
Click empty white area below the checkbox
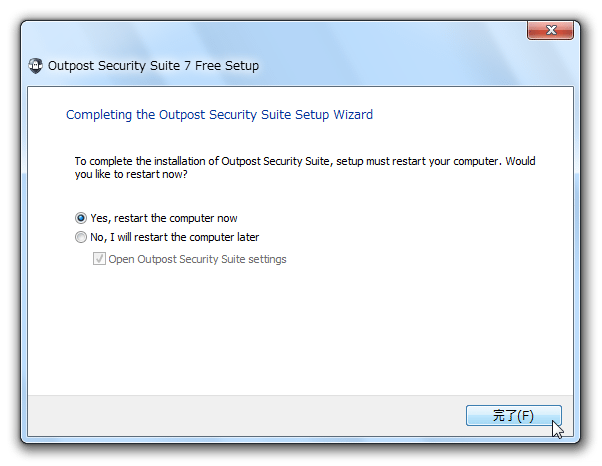click(x=299, y=330)
